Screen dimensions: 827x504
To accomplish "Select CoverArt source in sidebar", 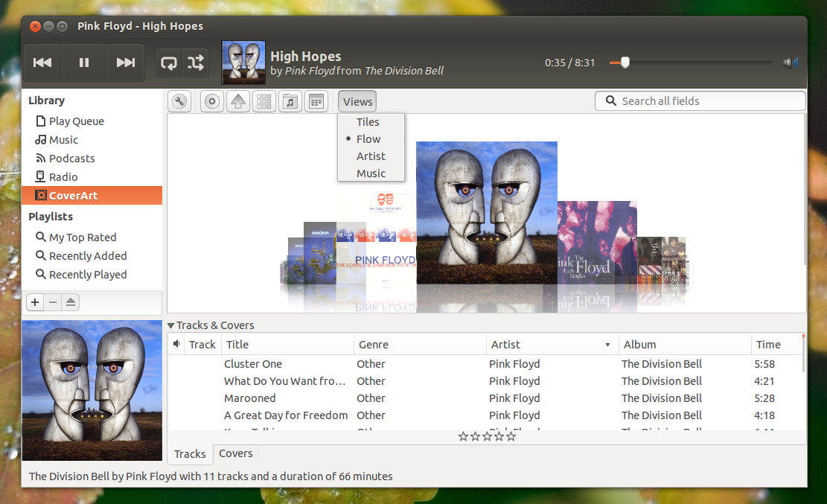I will point(92,195).
